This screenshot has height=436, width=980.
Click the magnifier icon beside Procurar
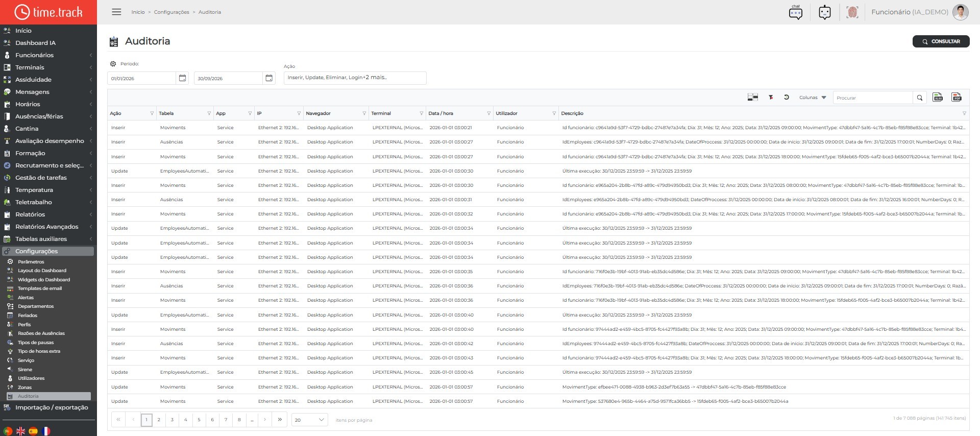tap(920, 98)
